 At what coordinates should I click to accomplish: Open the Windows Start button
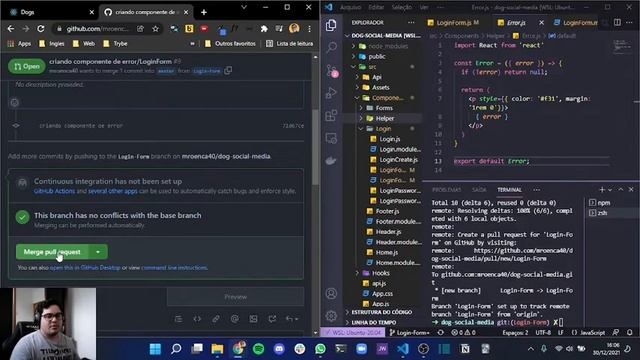(x=155, y=349)
